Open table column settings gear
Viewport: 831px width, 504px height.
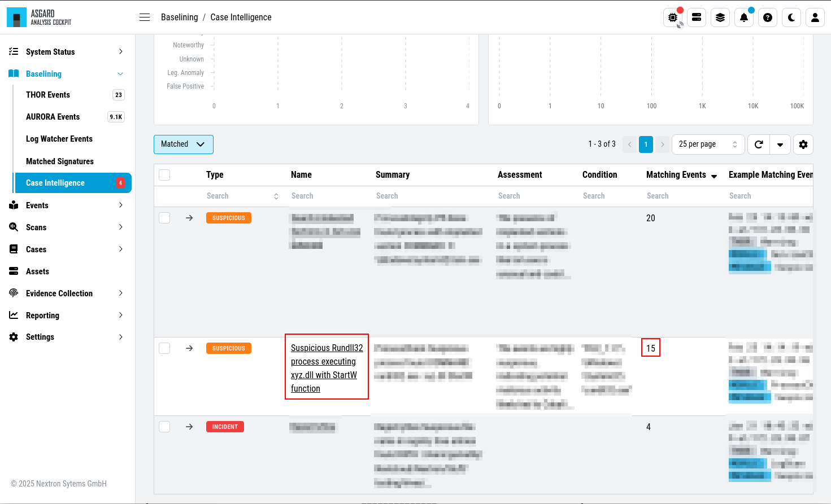pos(803,144)
